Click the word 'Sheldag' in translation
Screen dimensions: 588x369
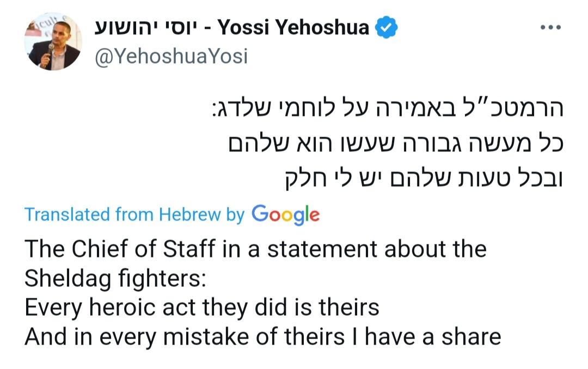click(68, 279)
